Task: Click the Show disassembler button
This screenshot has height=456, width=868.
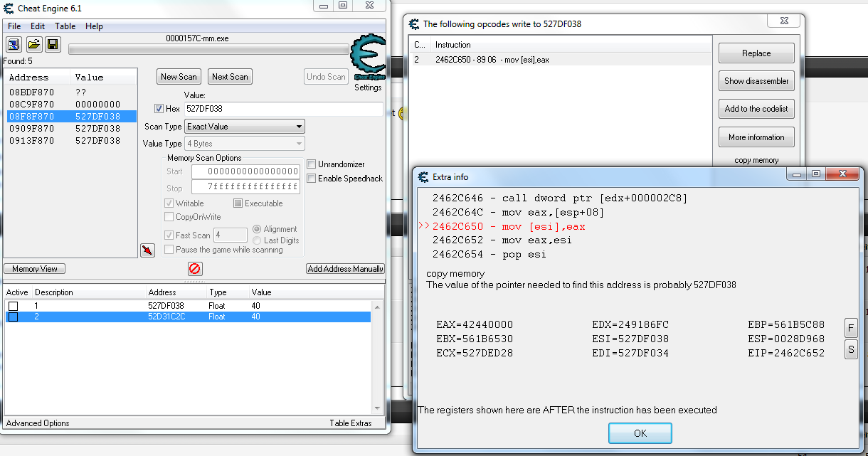Action: point(756,81)
